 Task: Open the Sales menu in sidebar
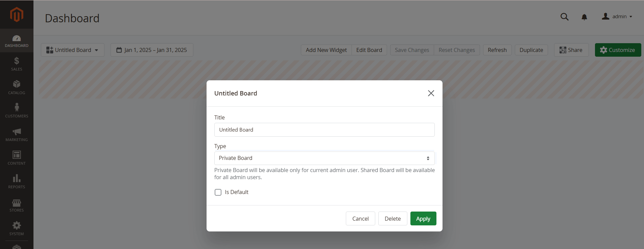coord(17,64)
